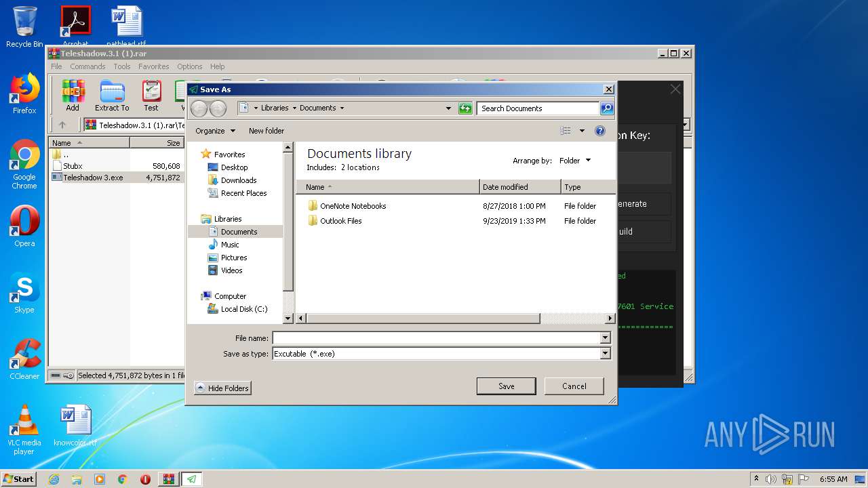Click Search Documents field
This screenshot has width=868, height=488.
click(538, 108)
